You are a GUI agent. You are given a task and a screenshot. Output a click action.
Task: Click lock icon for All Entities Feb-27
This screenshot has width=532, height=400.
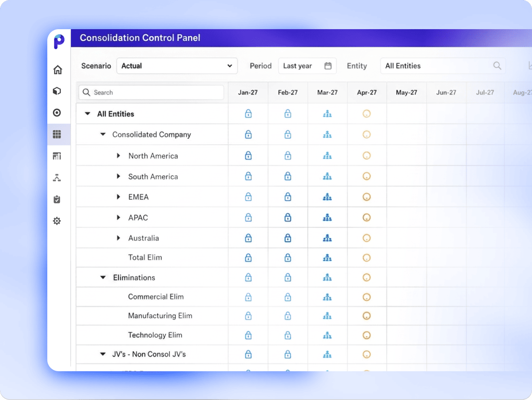[x=288, y=114]
